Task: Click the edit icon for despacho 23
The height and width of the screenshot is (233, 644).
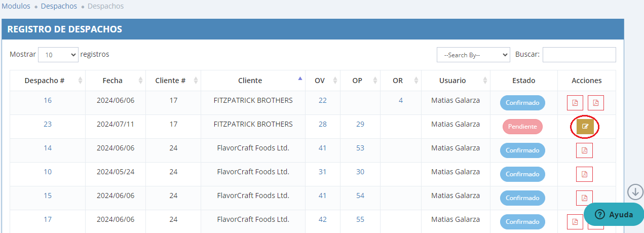Action: pos(585,127)
